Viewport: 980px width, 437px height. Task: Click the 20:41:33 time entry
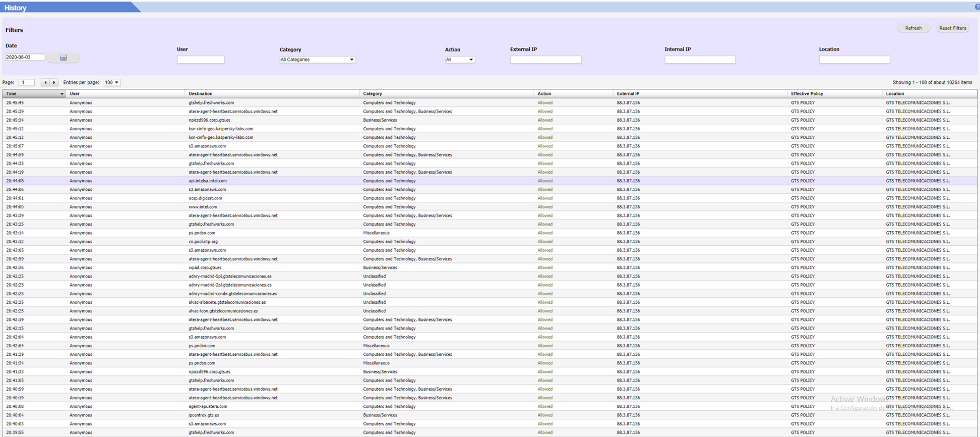click(x=15, y=372)
